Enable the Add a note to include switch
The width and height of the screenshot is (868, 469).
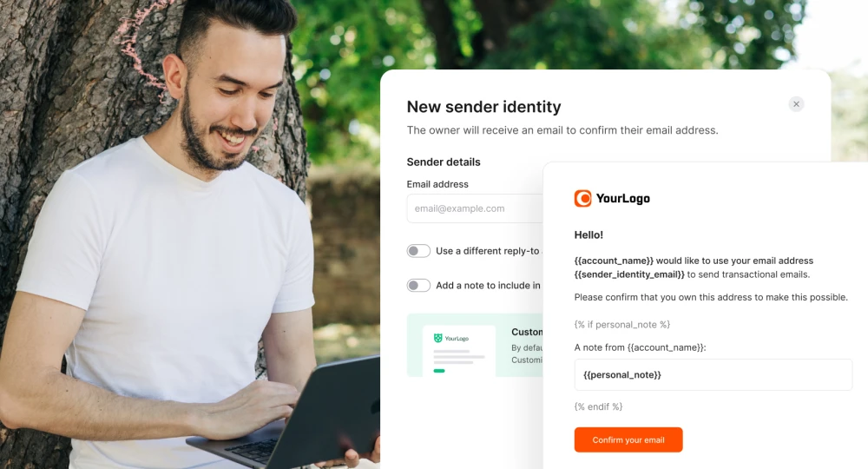pyautogui.click(x=418, y=285)
